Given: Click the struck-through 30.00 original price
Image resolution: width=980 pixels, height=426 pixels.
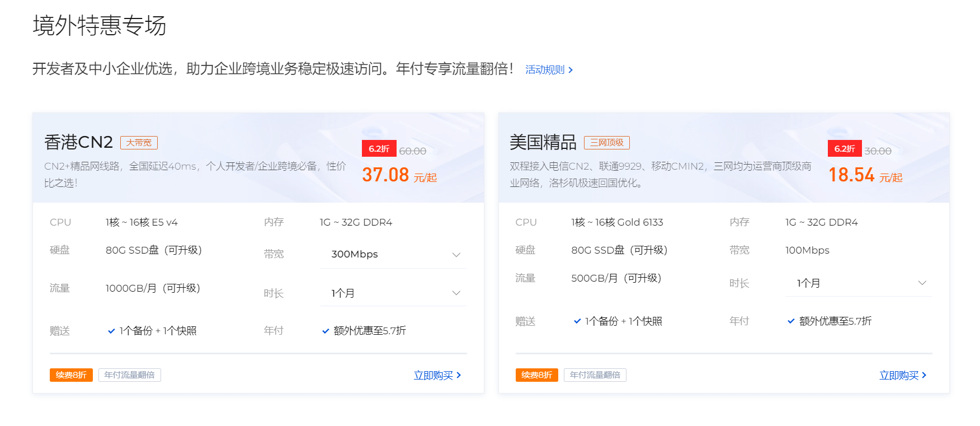Looking at the screenshot, I should (x=878, y=151).
